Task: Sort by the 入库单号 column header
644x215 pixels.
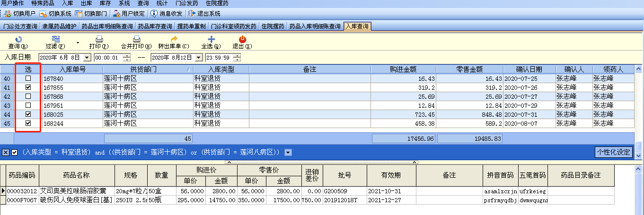Action: pos(72,69)
